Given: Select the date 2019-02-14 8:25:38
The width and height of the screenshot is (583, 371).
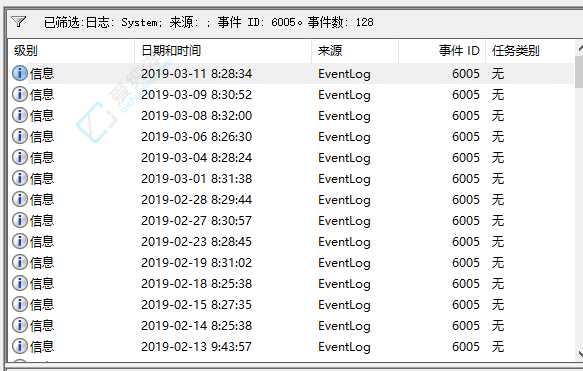Looking at the screenshot, I should pyautogui.click(x=196, y=326).
